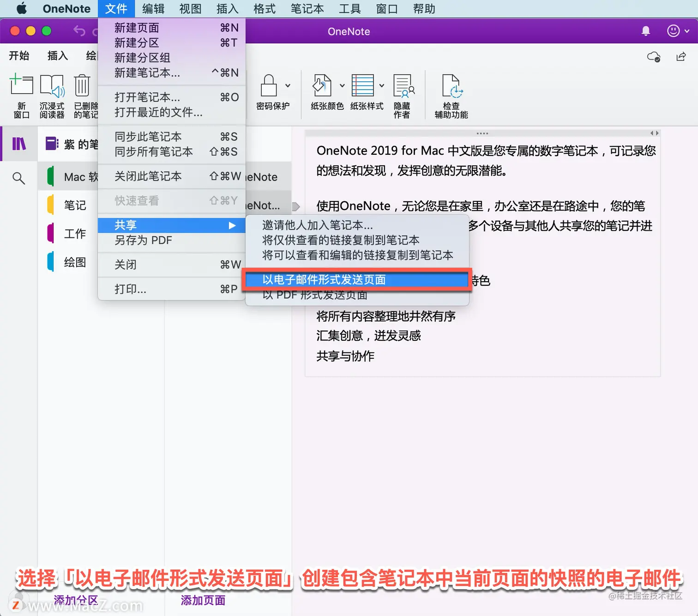Check the cloud sync status icon
The height and width of the screenshot is (616, 698).
[654, 57]
